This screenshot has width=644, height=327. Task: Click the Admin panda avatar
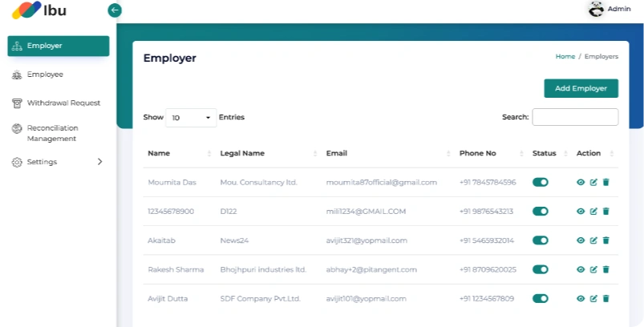(x=596, y=9)
